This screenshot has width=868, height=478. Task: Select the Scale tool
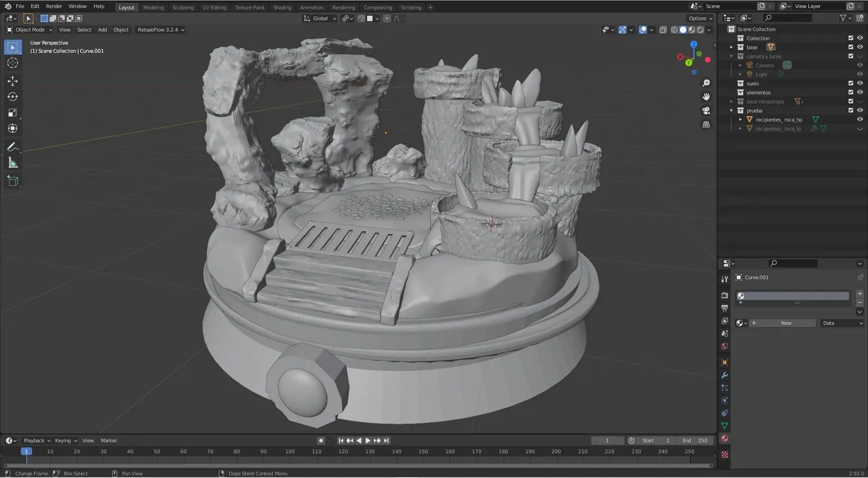(13, 113)
